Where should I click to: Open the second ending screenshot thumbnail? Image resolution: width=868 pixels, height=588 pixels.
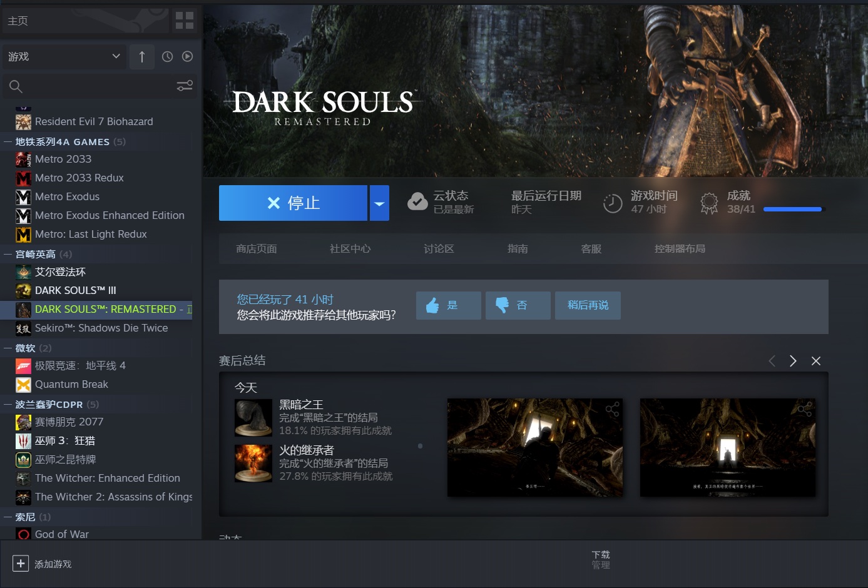point(728,448)
